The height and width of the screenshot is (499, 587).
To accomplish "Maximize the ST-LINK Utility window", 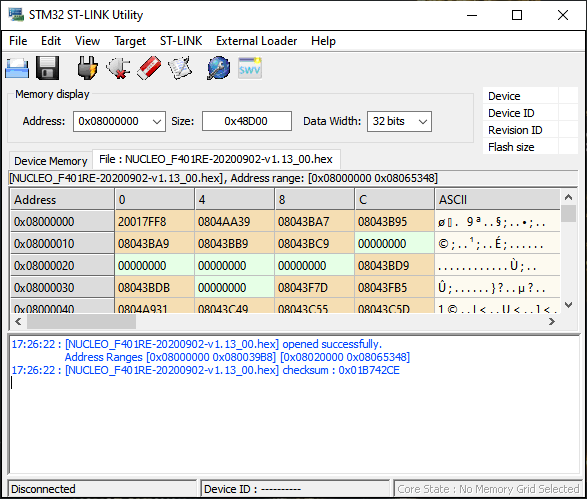I will coord(517,15).
